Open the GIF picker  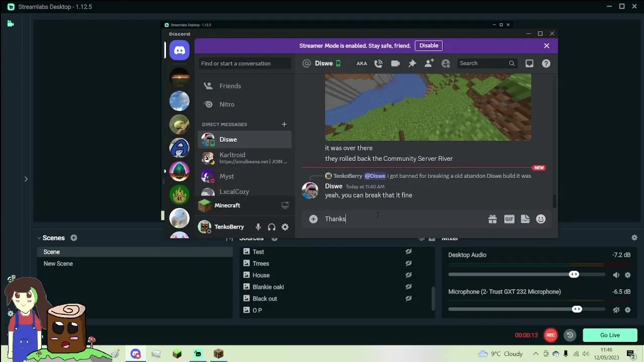click(509, 219)
